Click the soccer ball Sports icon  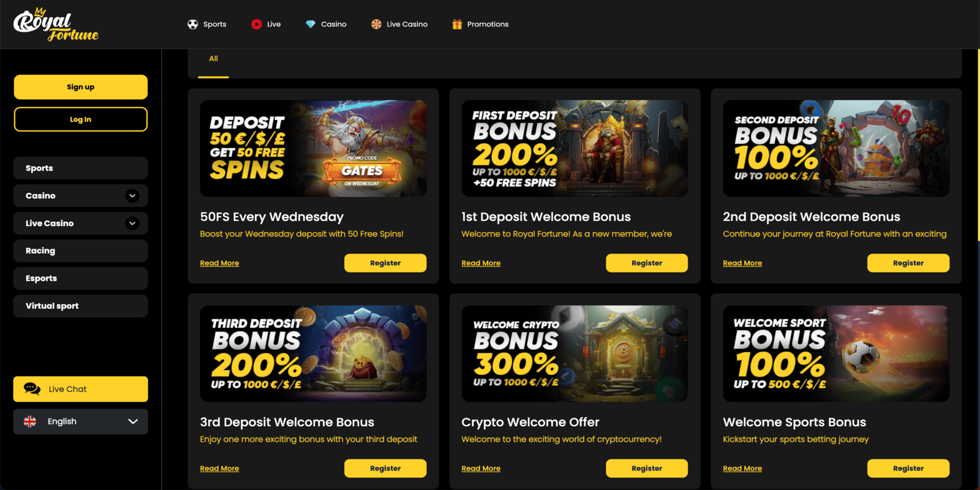(193, 24)
